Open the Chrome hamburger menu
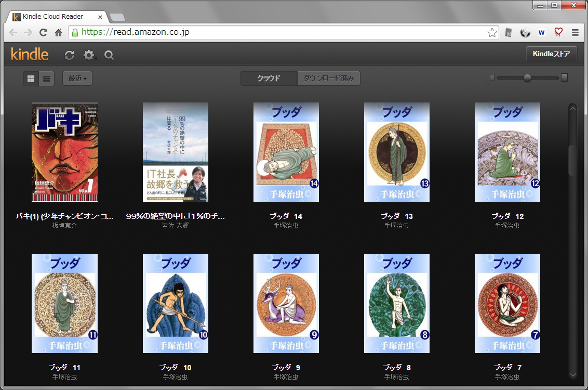The width and height of the screenshot is (588, 390). coord(575,33)
